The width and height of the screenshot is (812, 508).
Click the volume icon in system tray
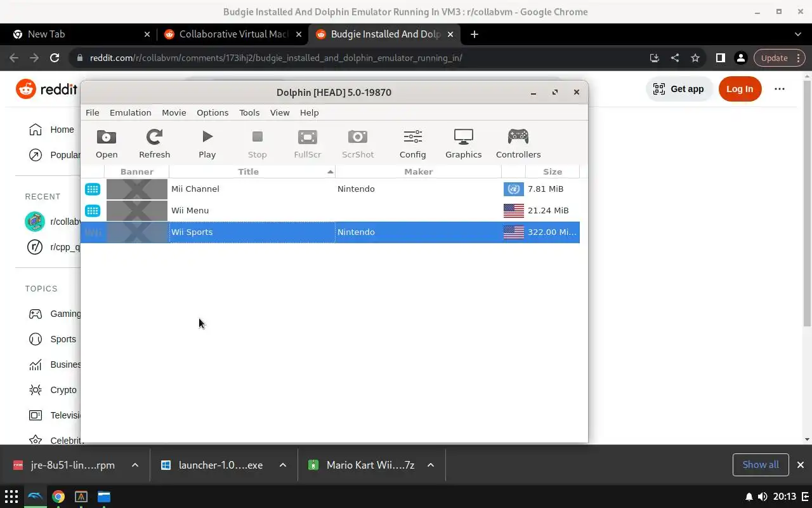pyautogui.click(x=763, y=497)
